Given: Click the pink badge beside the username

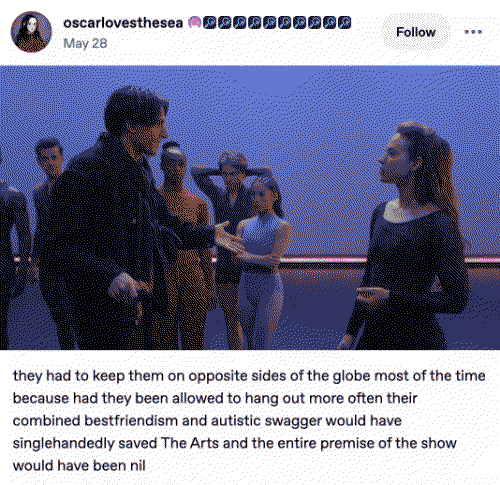Looking at the screenshot, I should point(195,22).
